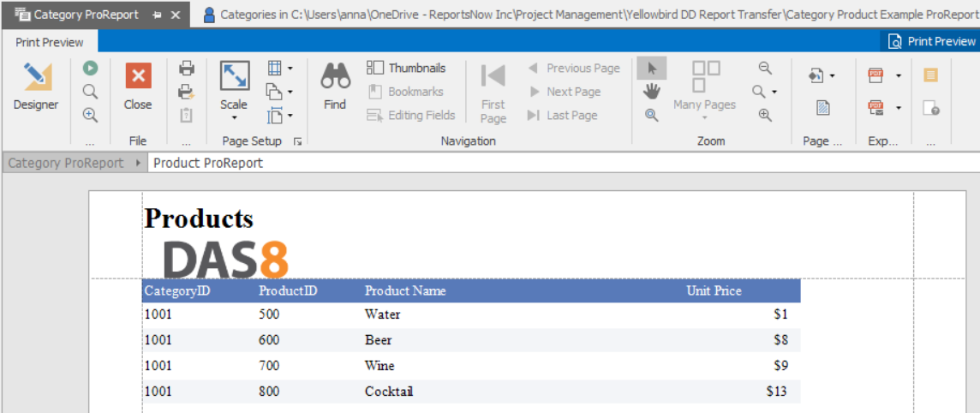Viewport: 980px width, 413px height.
Task: Close the Category ProReport tab
Action: [x=176, y=15]
